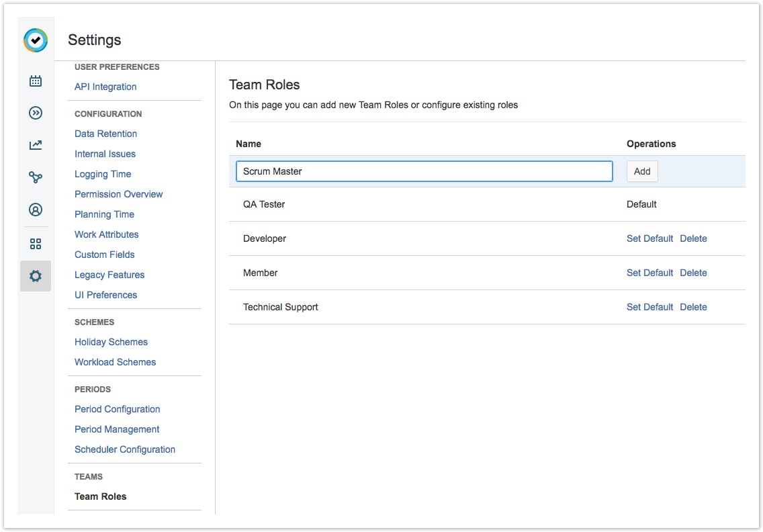Open the user profile circle icon
The image size is (763, 532).
36,210
